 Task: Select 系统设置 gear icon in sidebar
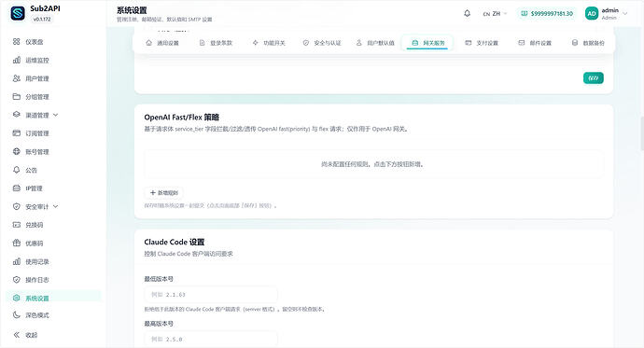[17, 298]
